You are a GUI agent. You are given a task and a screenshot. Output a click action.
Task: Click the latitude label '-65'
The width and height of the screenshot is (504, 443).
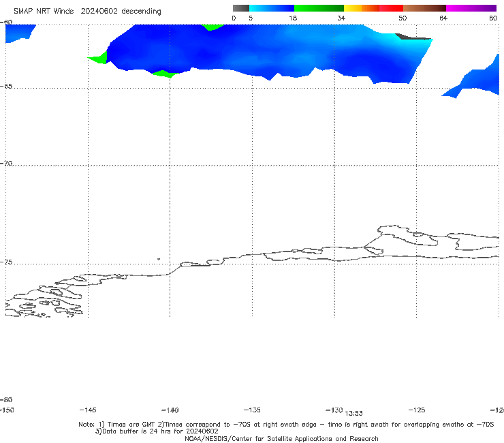point(6,87)
